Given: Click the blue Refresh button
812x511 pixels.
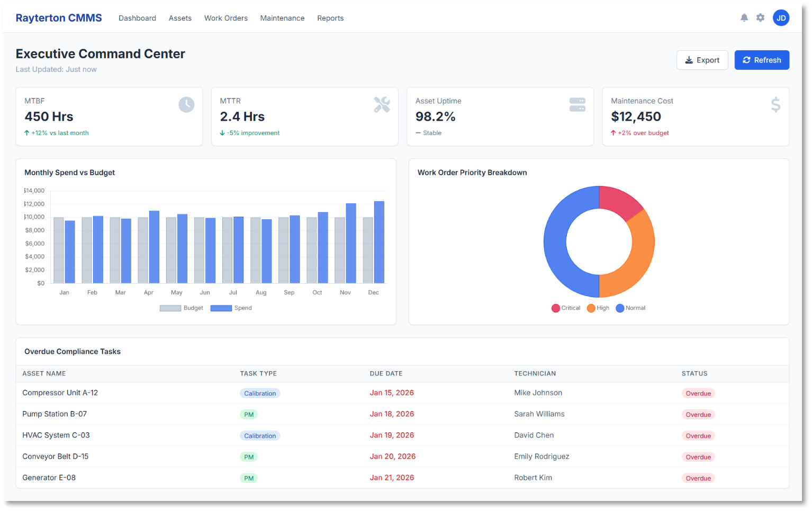Looking at the screenshot, I should pos(761,60).
